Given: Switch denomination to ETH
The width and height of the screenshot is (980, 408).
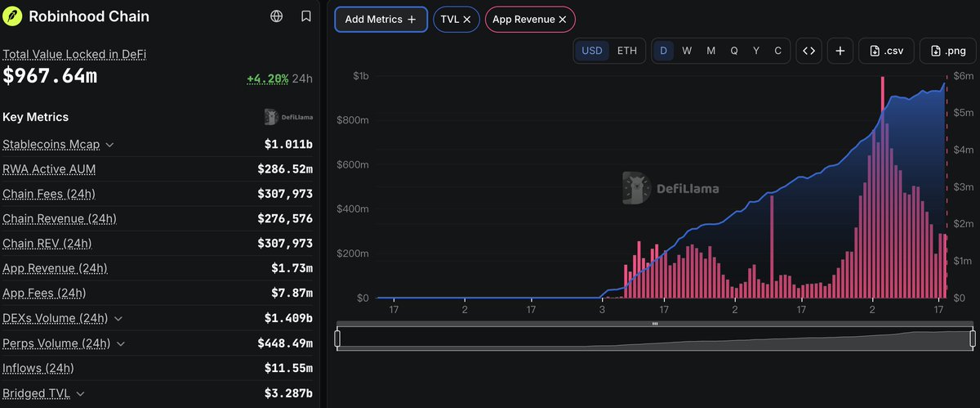Looking at the screenshot, I should (x=626, y=51).
